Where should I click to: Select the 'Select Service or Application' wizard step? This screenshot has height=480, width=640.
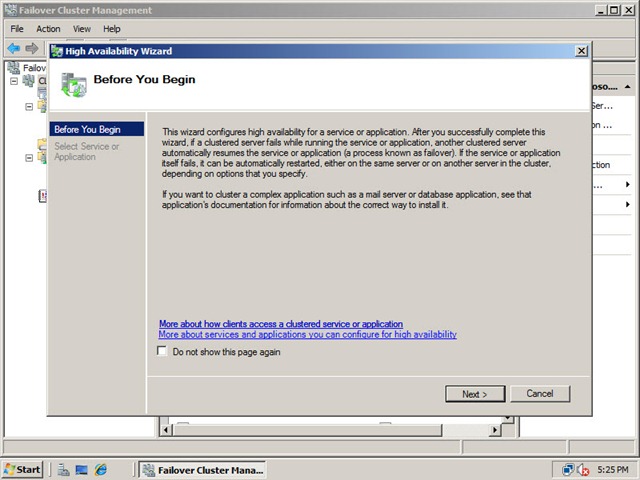[87, 151]
